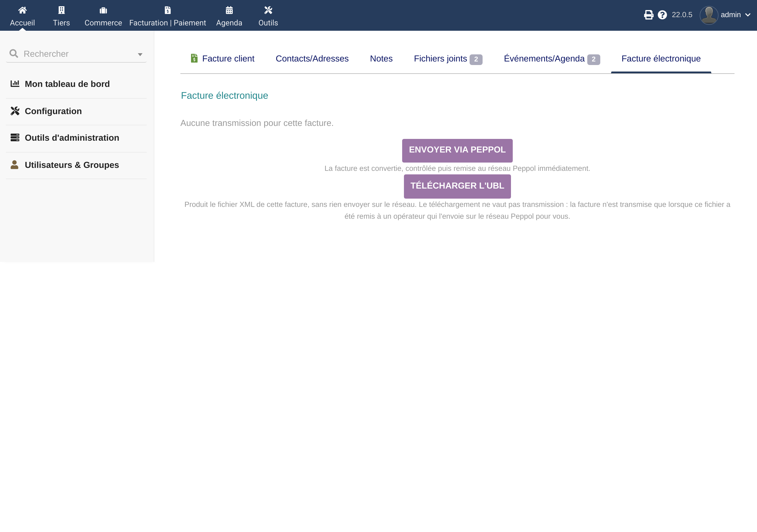
Task: Expand the admin user menu chevron
Action: point(748,15)
